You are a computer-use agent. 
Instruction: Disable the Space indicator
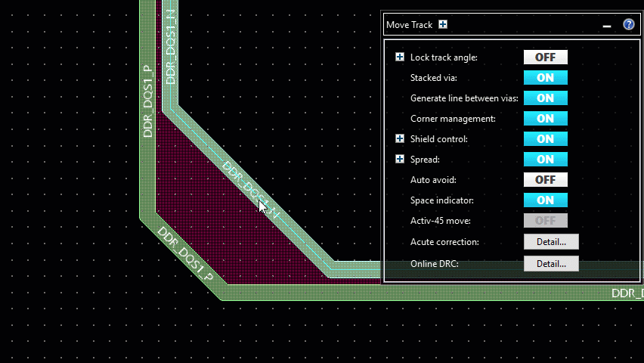tap(545, 200)
